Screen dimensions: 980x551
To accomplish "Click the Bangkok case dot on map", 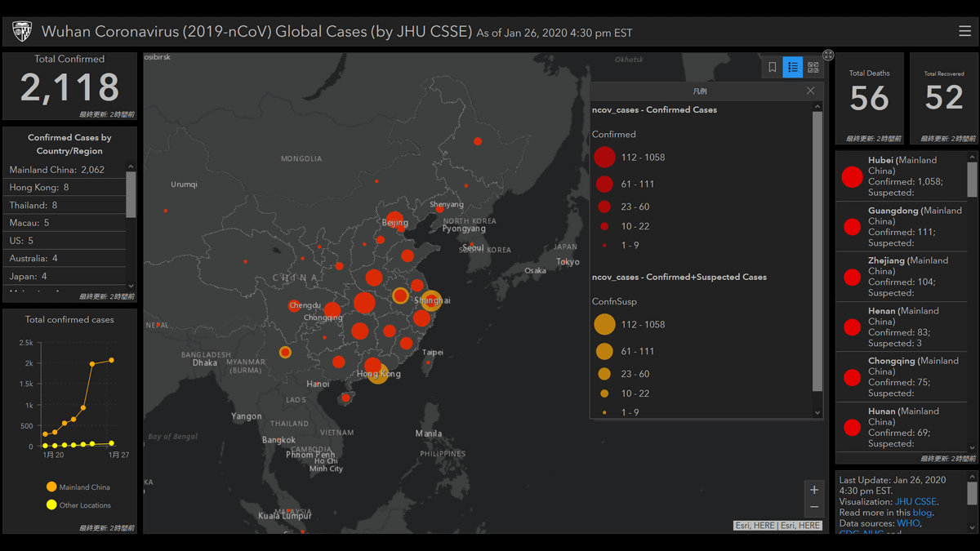I will [x=279, y=441].
